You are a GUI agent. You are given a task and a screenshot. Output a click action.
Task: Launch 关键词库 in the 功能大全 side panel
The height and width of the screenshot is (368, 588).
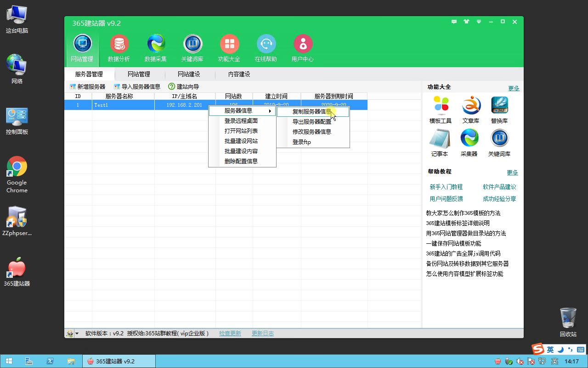click(x=499, y=143)
